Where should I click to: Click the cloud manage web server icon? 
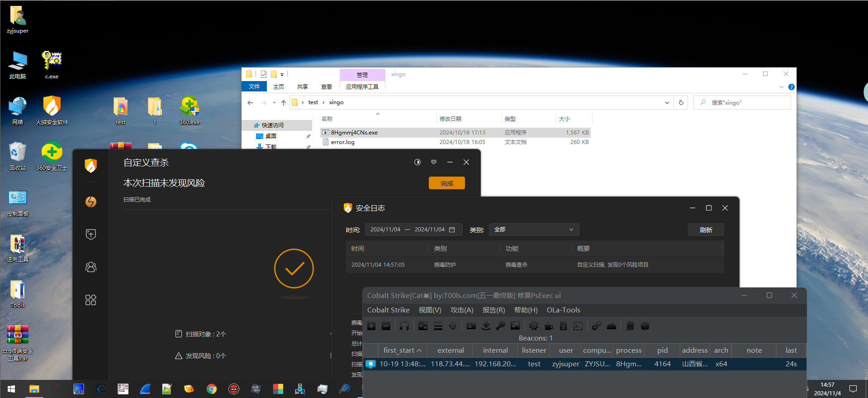pyautogui.click(x=612, y=326)
